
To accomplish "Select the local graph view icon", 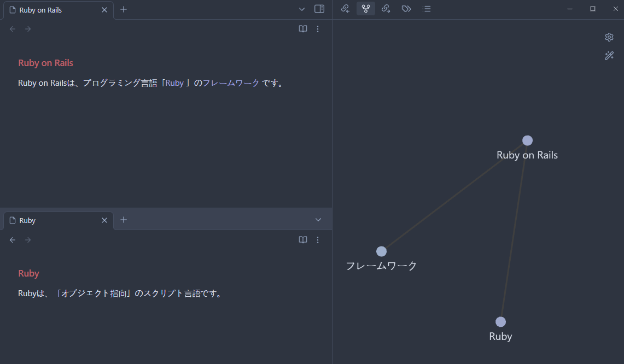I will click(366, 9).
